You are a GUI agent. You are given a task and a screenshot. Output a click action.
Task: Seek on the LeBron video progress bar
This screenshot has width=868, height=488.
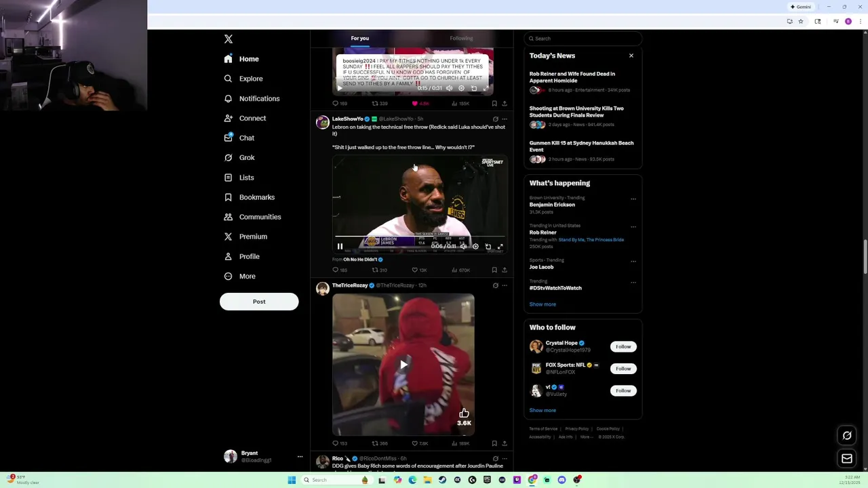[x=420, y=237]
